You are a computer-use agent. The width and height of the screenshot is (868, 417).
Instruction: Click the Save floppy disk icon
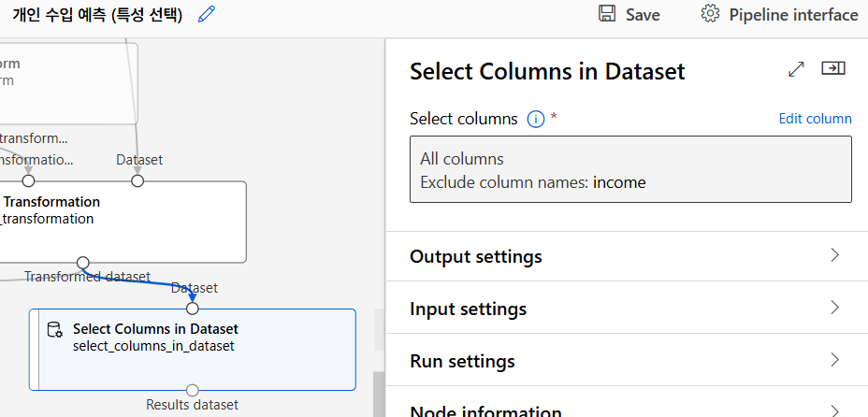click(607, 14)
